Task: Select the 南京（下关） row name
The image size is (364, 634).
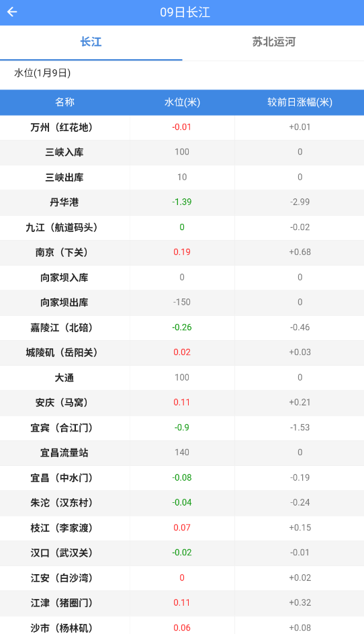Action: (62, 253)
